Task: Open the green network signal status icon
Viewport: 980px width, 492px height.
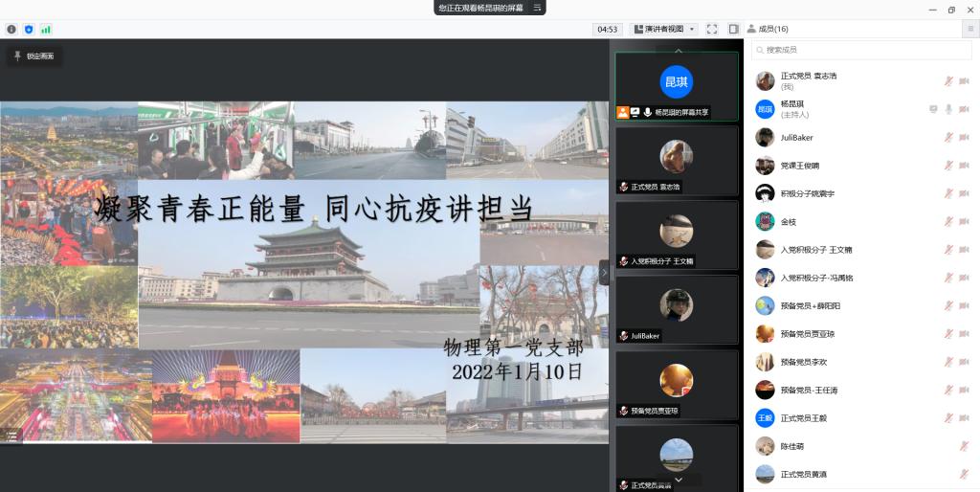Action: pos(46,30)
